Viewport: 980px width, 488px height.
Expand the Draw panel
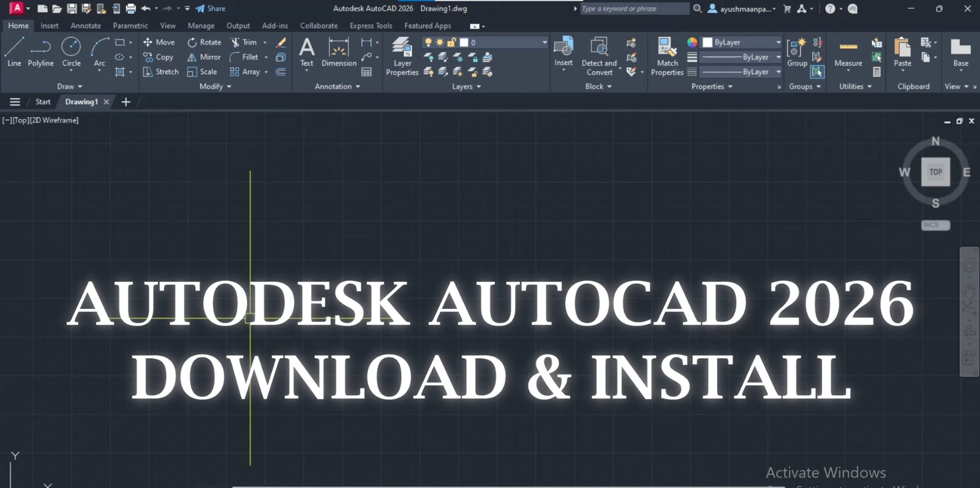click(69, 86)
